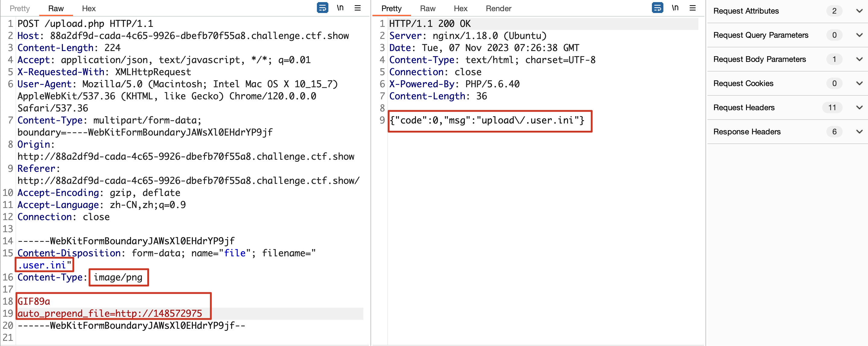Click the GIF89a line in request body
The image size is (868, 346).
(34, 302)
